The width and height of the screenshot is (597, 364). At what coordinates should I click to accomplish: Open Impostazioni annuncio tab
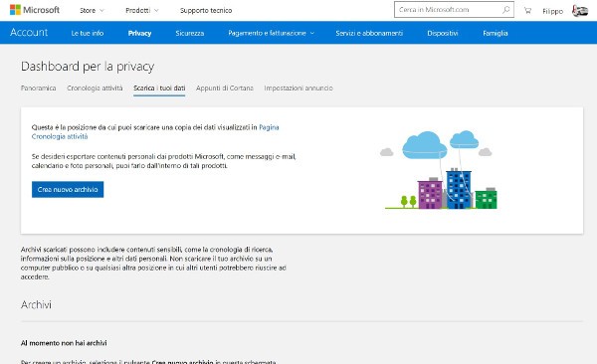[298, 88]
